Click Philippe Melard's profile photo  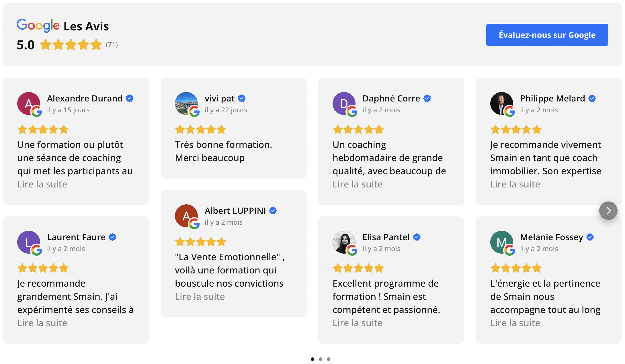[x=501, y=103]
